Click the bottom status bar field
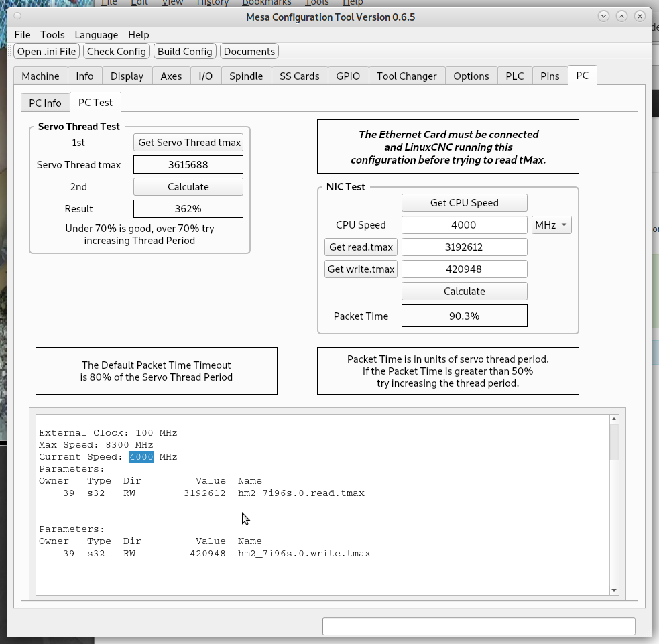Viewport: 659px width, 644px height. [x=479, y=627]
